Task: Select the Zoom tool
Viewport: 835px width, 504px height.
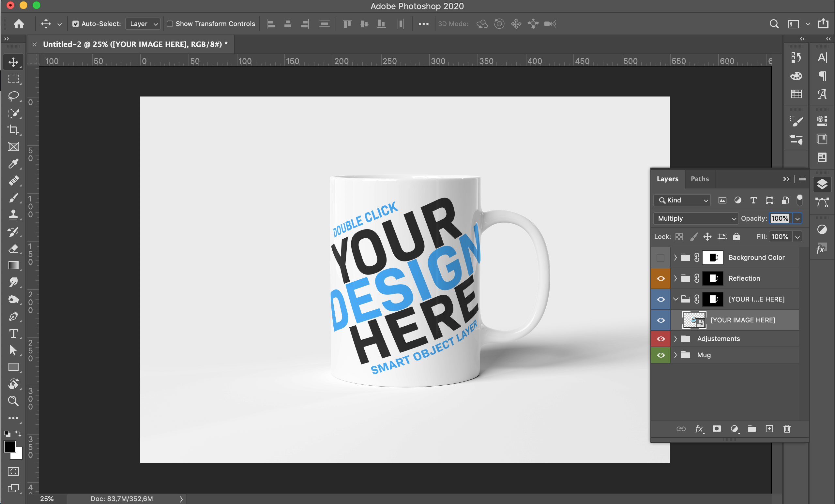Action: point(13,401)
